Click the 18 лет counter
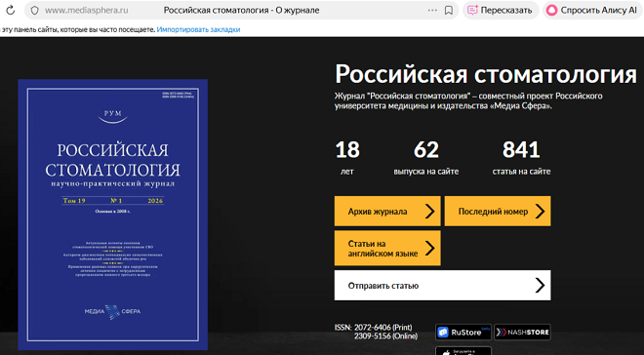 347,158
